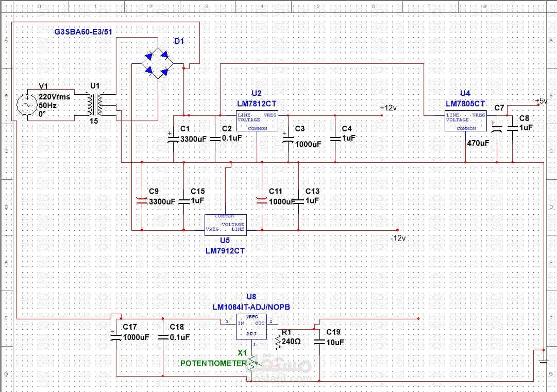
Task: Click the 240Ω value text
Action: coord(291,341)
